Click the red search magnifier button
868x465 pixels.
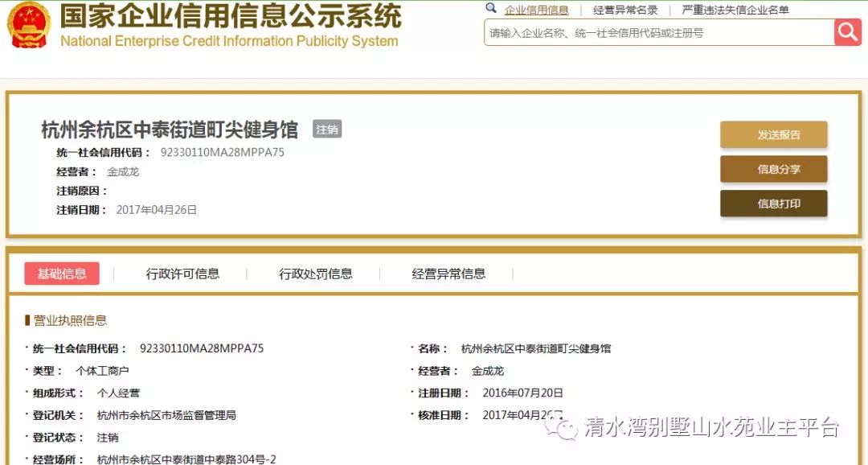(848, 33)
